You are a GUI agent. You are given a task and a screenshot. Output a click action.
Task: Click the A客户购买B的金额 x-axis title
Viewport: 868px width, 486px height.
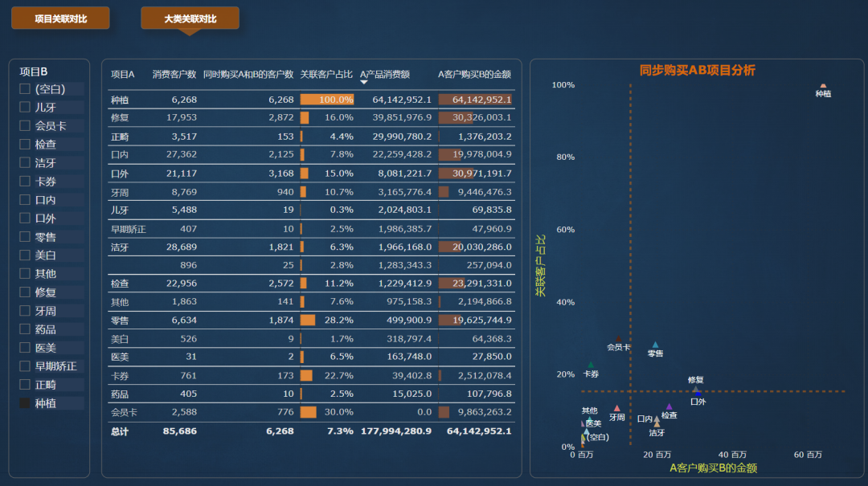click(x=713, y=468)
